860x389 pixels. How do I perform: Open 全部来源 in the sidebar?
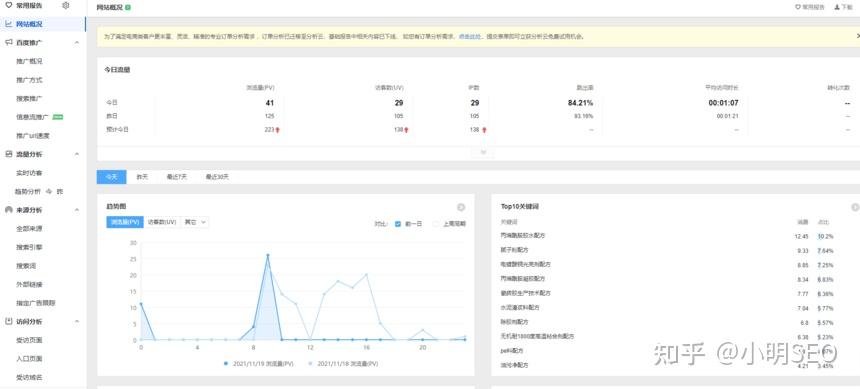(29, 229)
